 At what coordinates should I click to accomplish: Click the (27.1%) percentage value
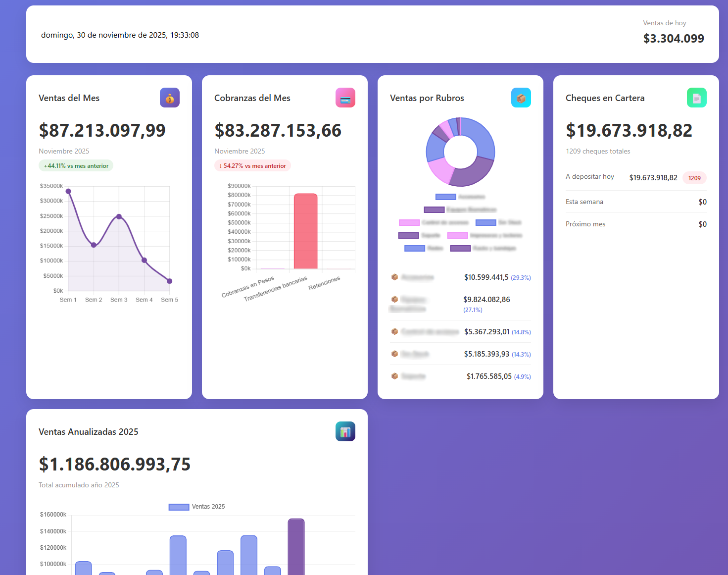473,310
